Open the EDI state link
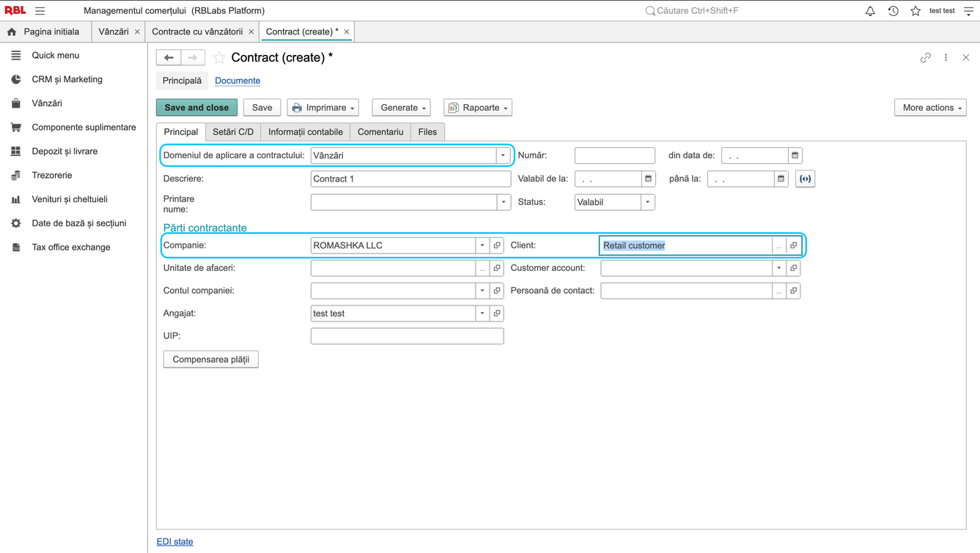This screenshot has width=980, height=553. coord(174,541)
